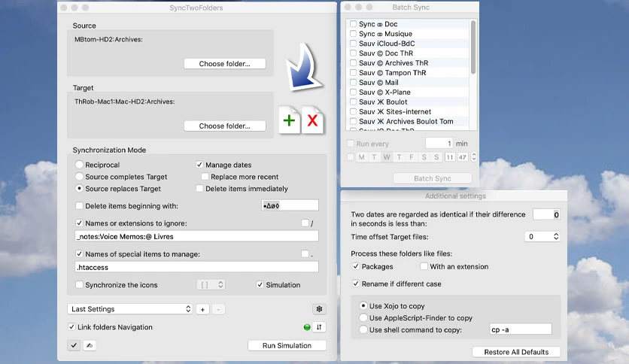Check the Sauv Archives ThR batch item
Viewport: 629px width, 364px height.
coord(353,63)
